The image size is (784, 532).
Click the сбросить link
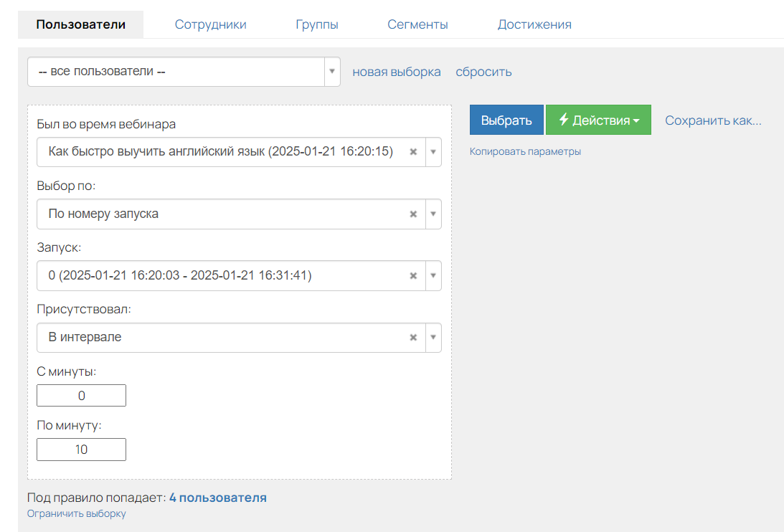pos(483,72)
